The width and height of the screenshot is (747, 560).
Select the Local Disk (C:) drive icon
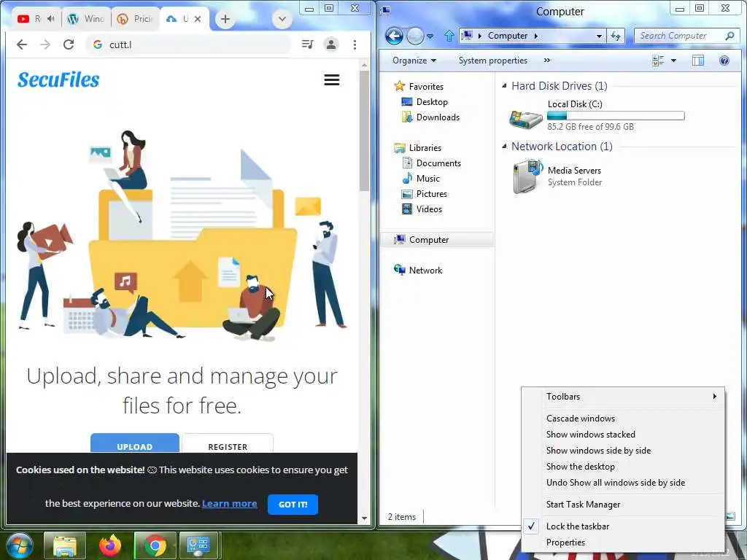(x=525, y=118)
